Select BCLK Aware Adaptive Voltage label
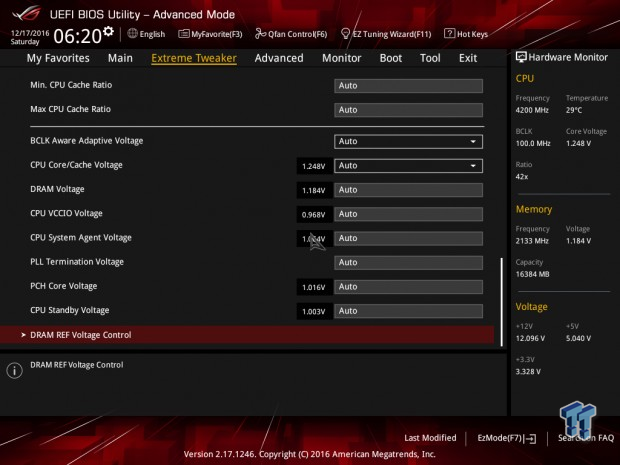Viewport: 620px width, 465px height. 87,141
